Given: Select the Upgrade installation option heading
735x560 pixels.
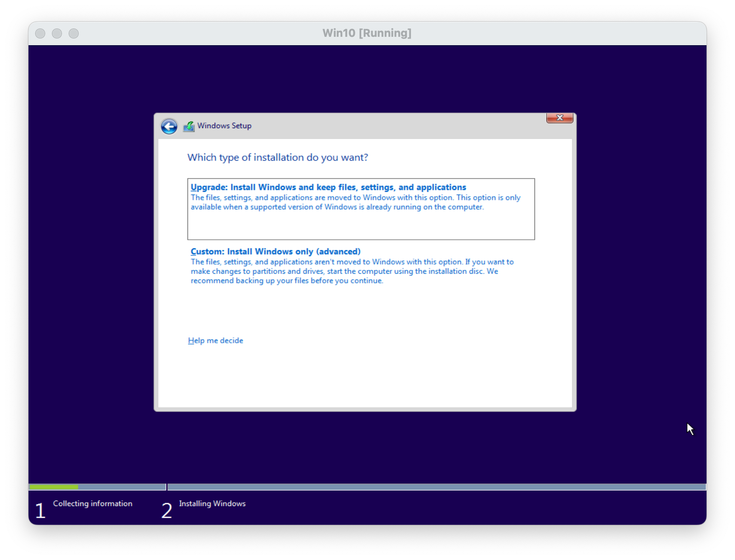Looking at the screenshot, I should point(328,187).
